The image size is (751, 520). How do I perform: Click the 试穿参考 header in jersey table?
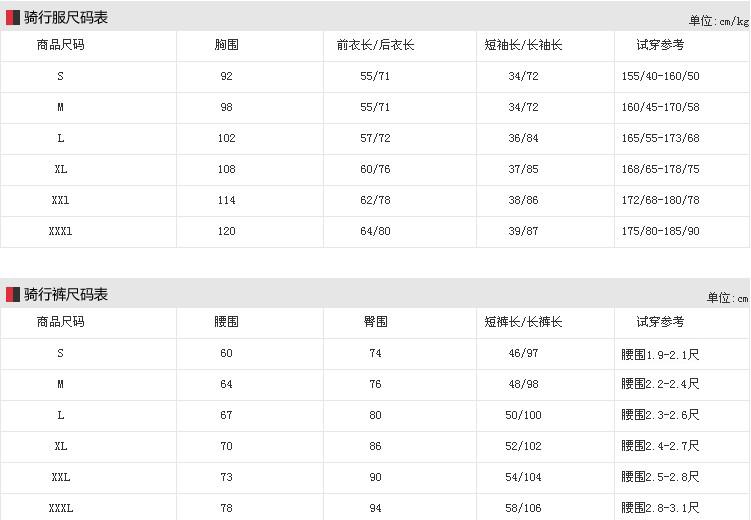tap(660, 45)
